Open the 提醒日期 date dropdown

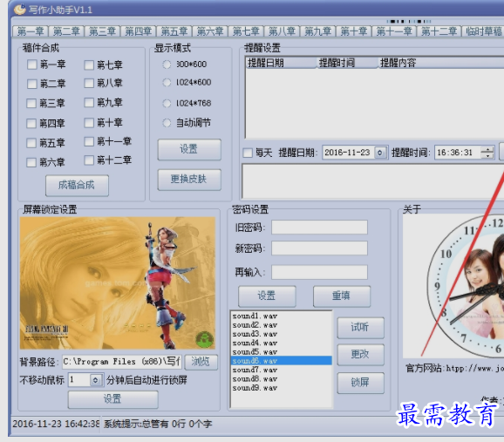click(380, 153)
